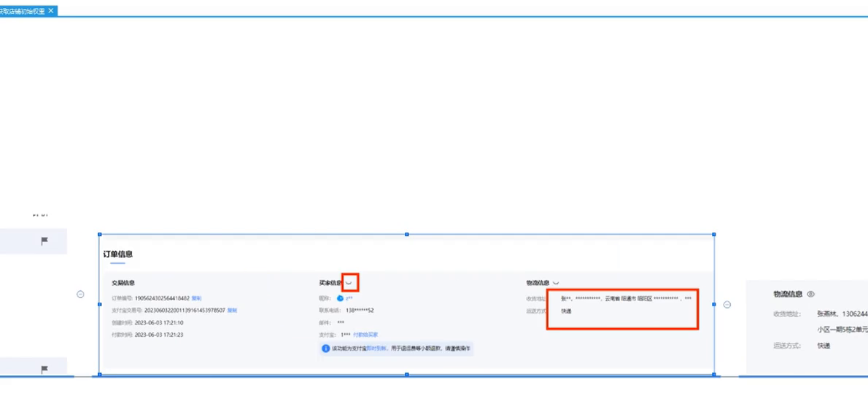
Task: Click the lower flag icon in left sidebar
Action: point(44,370)
